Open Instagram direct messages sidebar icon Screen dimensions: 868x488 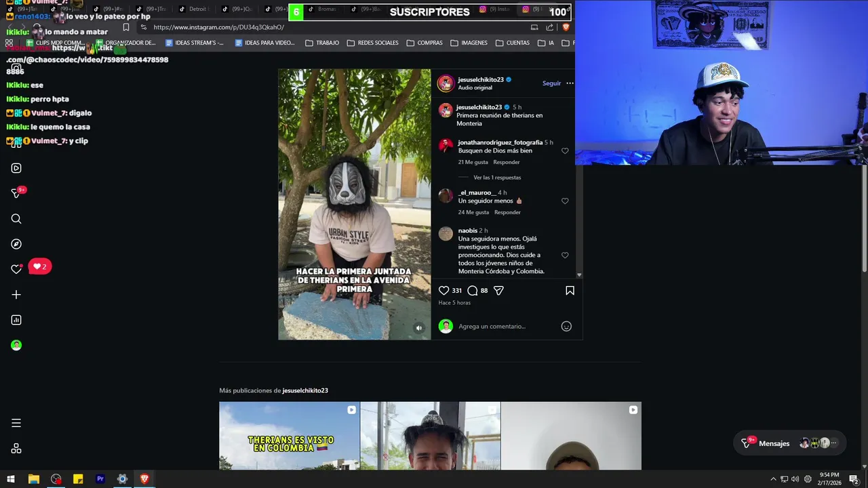pos(16,193)
